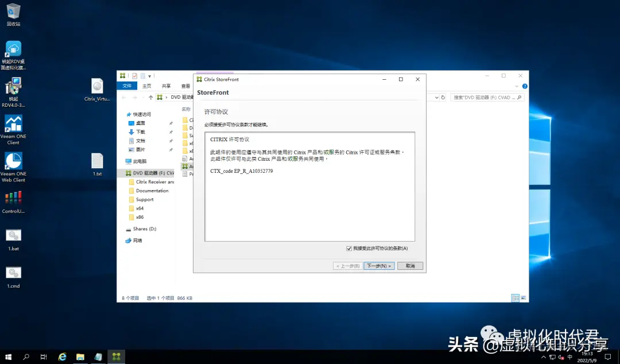Click the Windows Start button
The image size is (620, 364).
click(7, 356)
